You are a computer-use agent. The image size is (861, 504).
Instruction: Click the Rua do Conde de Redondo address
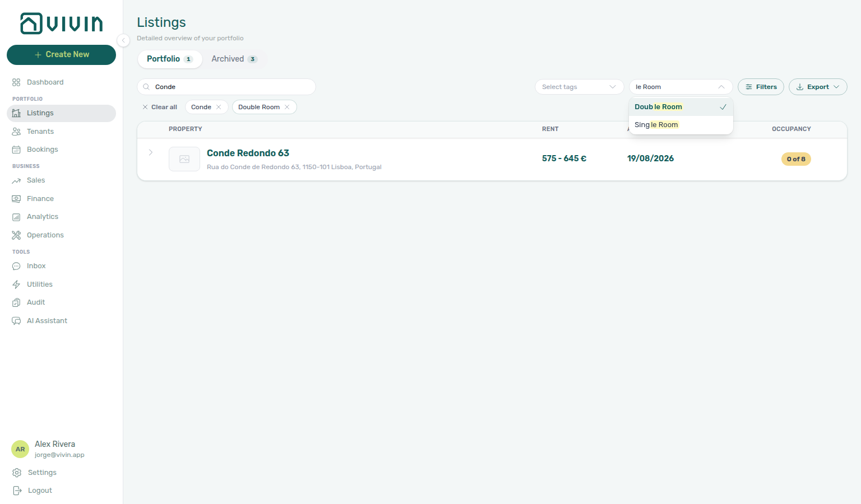coord(294,167)
